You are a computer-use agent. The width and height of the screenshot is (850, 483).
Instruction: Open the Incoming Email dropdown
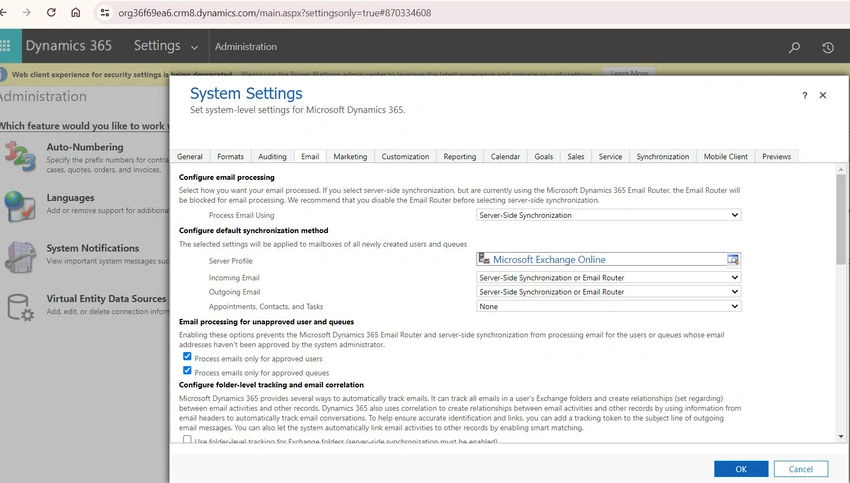pyautogui.click(x=608, y=278)
